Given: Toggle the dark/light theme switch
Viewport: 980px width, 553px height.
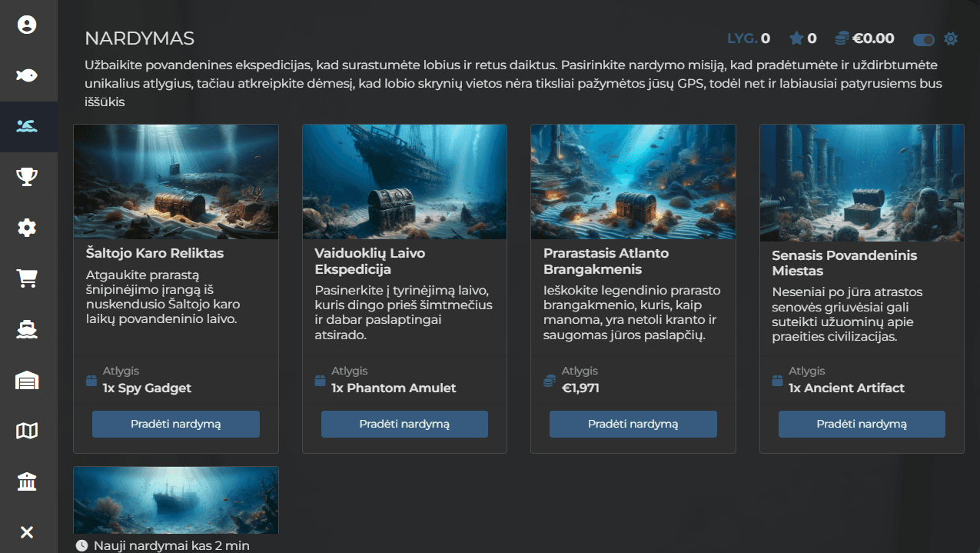Looking at the screenshot, I should [x=923, y=39].
